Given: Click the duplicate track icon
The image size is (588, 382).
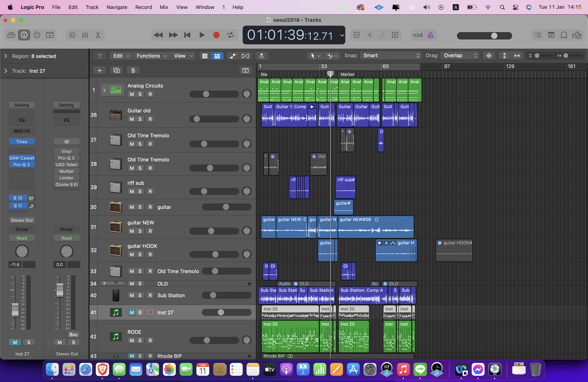Looking at the screenshot, I should 116,71.
